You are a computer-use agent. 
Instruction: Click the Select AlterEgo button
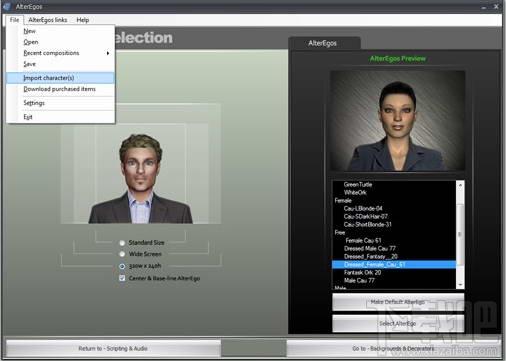click(x=398, y=323)
